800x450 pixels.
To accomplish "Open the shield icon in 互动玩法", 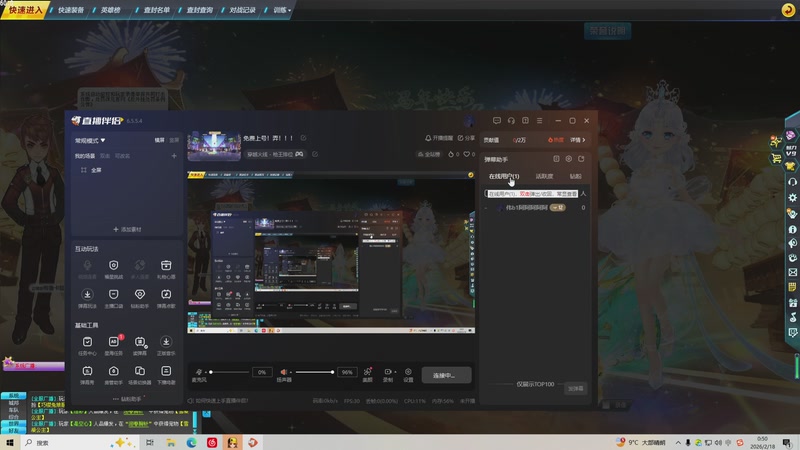I will pyautogui.click(x=113, y=269).
